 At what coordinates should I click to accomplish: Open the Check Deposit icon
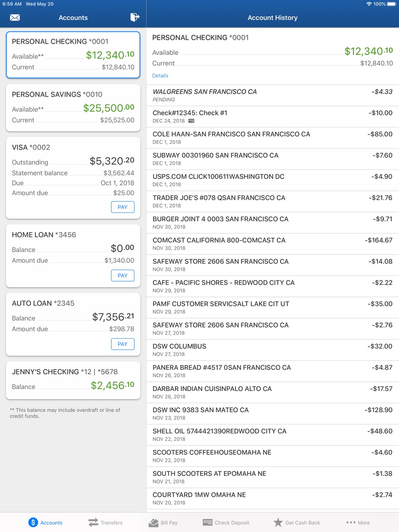[208, 523]
